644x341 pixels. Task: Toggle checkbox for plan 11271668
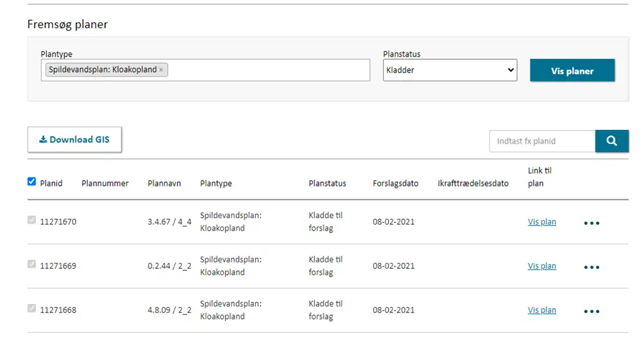click(x=32, y=309)
